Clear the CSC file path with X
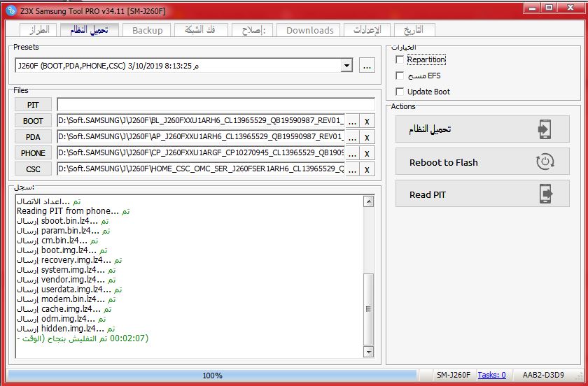 pos(367,170)
